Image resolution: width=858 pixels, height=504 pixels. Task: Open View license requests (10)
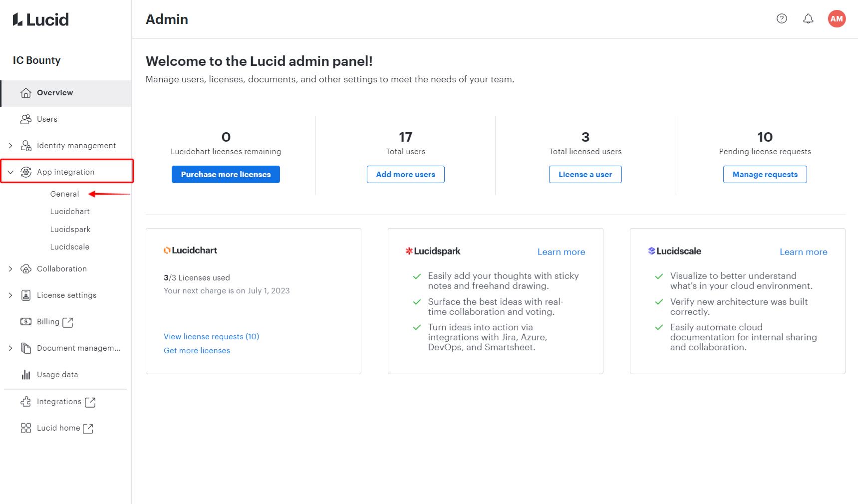pos(211,336)
